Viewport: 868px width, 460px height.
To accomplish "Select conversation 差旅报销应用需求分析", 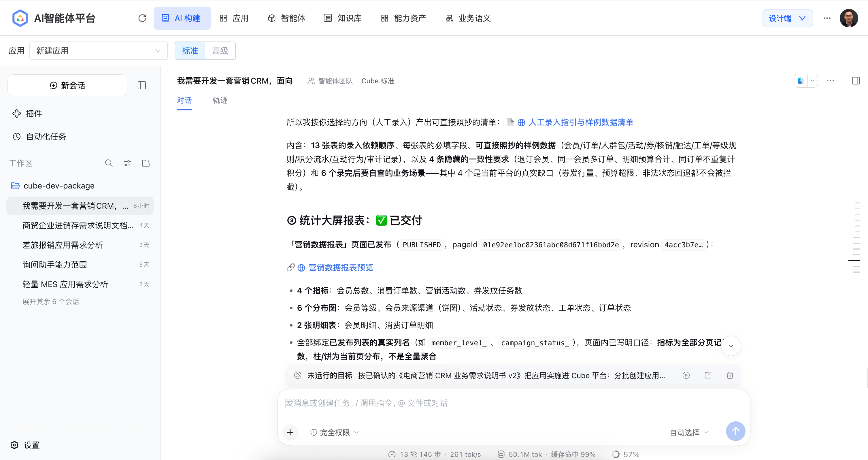I will [80, 245].
